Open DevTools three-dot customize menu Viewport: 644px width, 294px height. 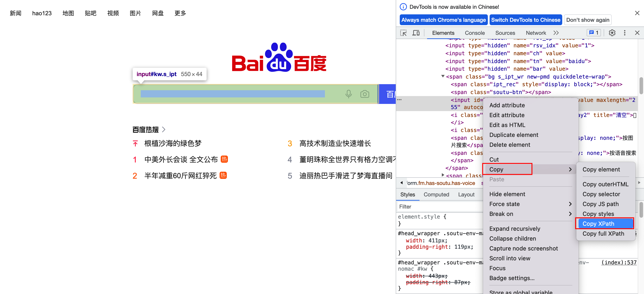[625, 33]
